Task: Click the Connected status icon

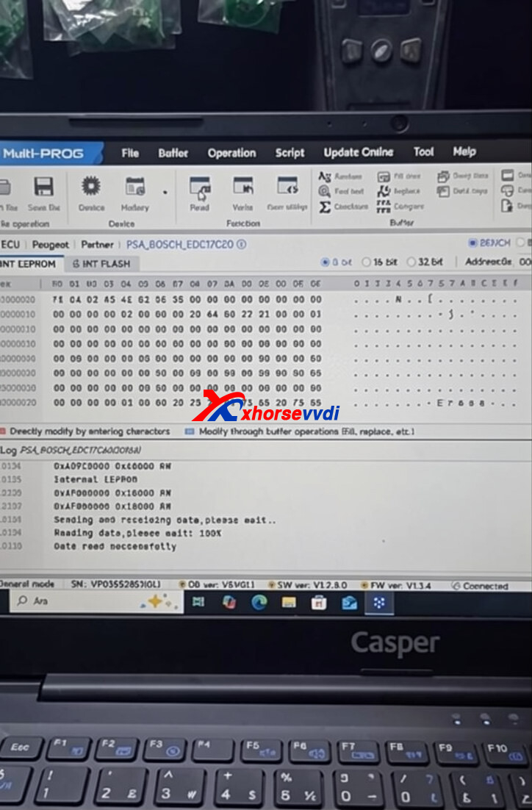Action: [x=456, y=586]
